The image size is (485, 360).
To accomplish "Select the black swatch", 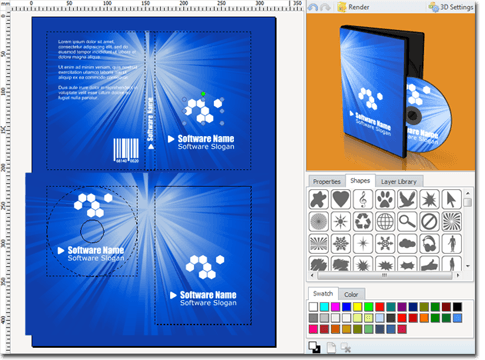I will 457,307.
